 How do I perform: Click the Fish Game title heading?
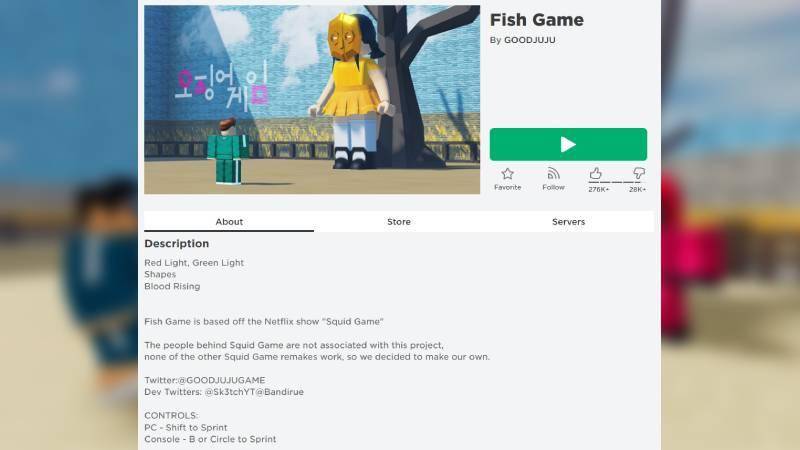[x=537, y=20]
